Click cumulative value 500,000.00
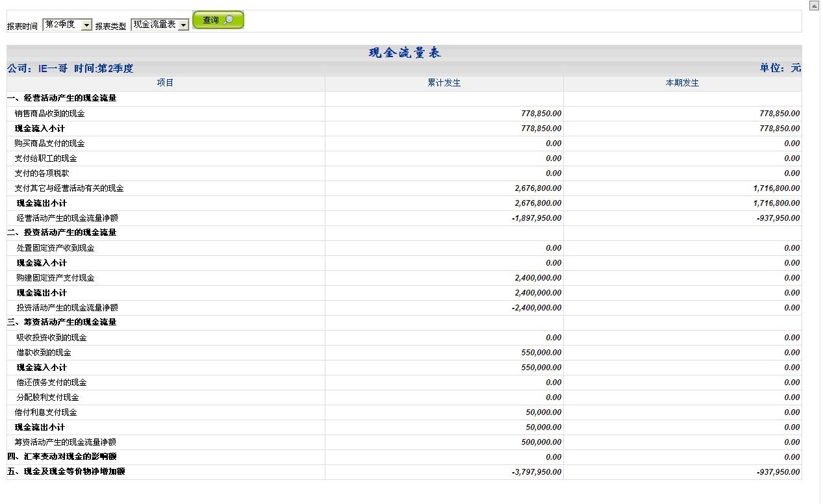The image size is (823, 504). point(541,442)
